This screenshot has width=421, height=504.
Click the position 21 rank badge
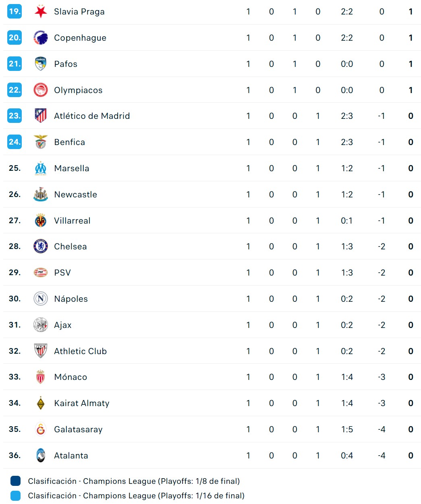(x=15, y=64)
